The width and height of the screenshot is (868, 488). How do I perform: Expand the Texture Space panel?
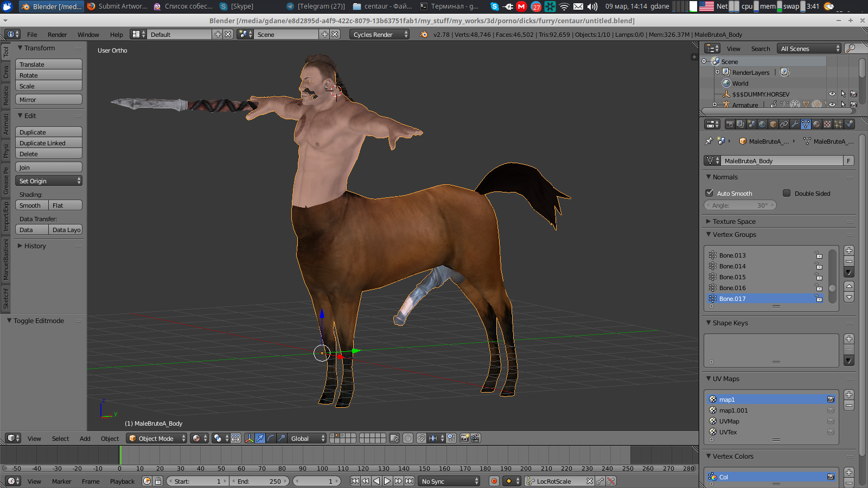click(x=734, y=221)
